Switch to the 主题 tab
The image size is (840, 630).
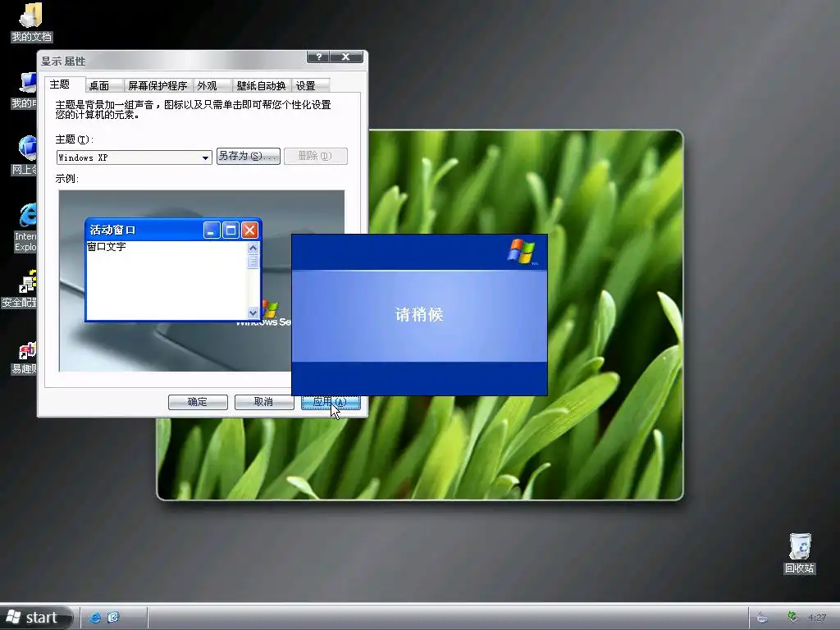click(64, 84)
